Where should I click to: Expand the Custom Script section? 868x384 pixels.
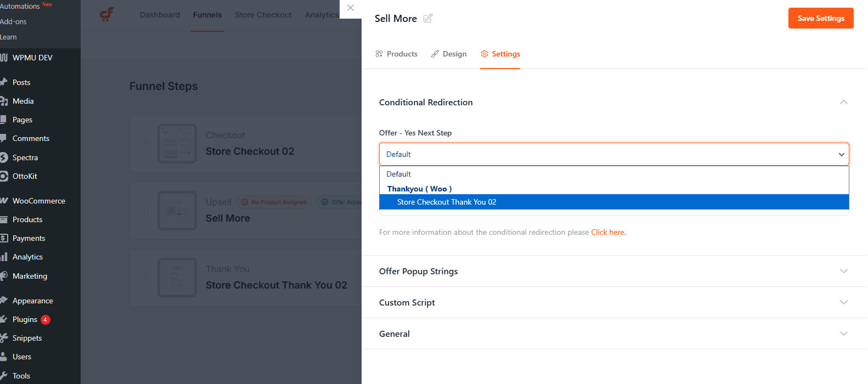coord(844,302)
